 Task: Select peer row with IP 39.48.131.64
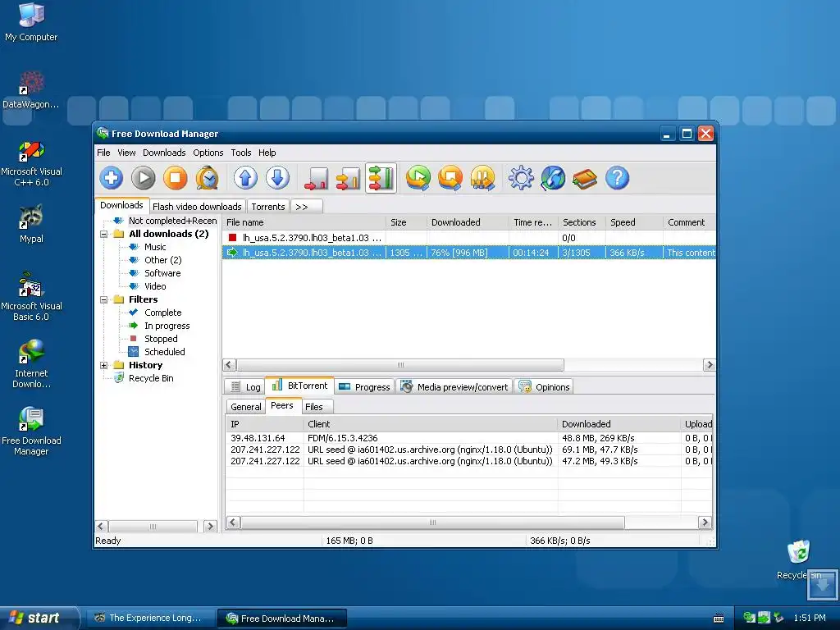pyautogui.click(x=468, y=438)
